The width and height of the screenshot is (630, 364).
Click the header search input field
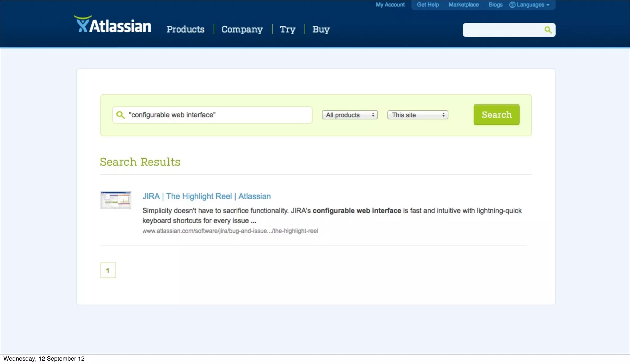(x=503, y=30)
